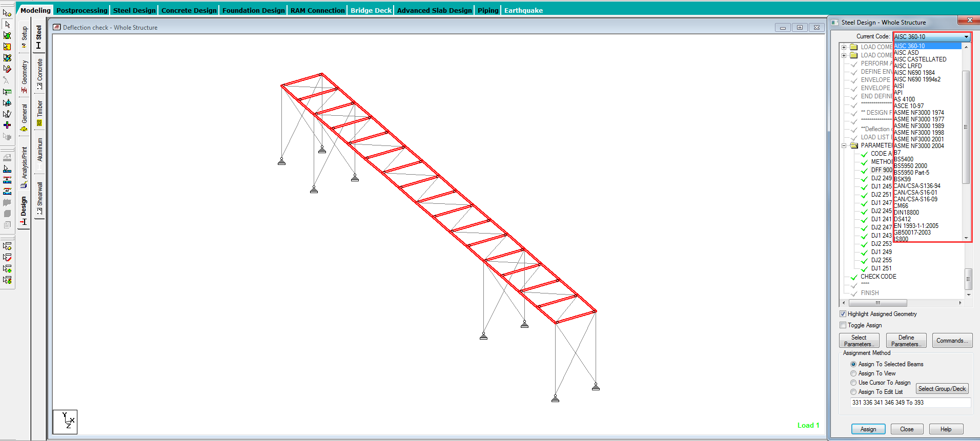Open the vertical Analysis/Print page tab
This screenshot has height=441, width=980.
24,167
